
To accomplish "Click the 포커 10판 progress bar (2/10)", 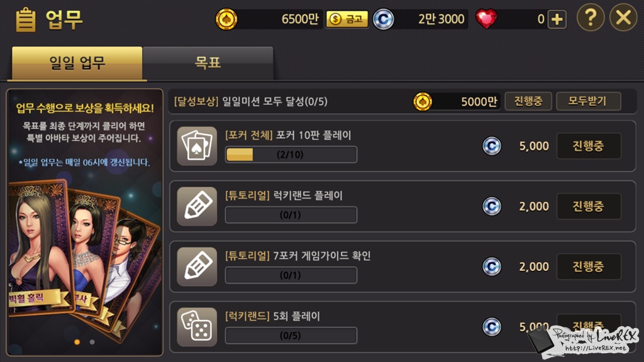I will 291,155.
